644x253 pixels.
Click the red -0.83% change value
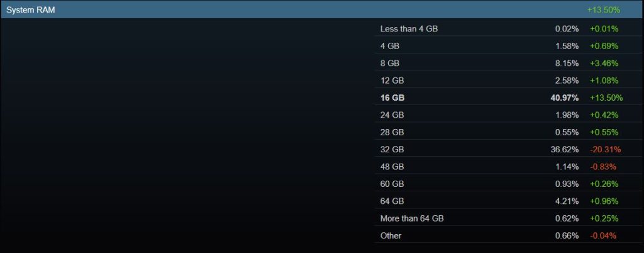click(x=602, y=167)
